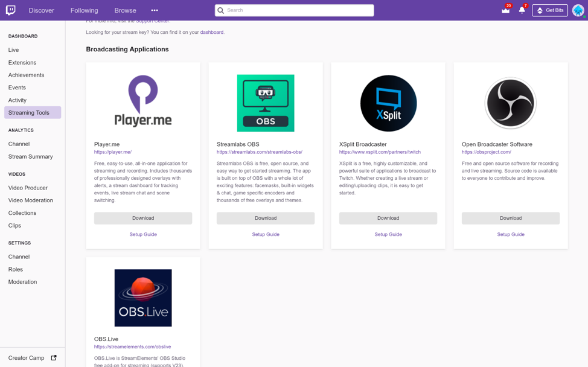Click the Player.me card title
The height and width of the screenshot is (367, 588).
[106, 144]
